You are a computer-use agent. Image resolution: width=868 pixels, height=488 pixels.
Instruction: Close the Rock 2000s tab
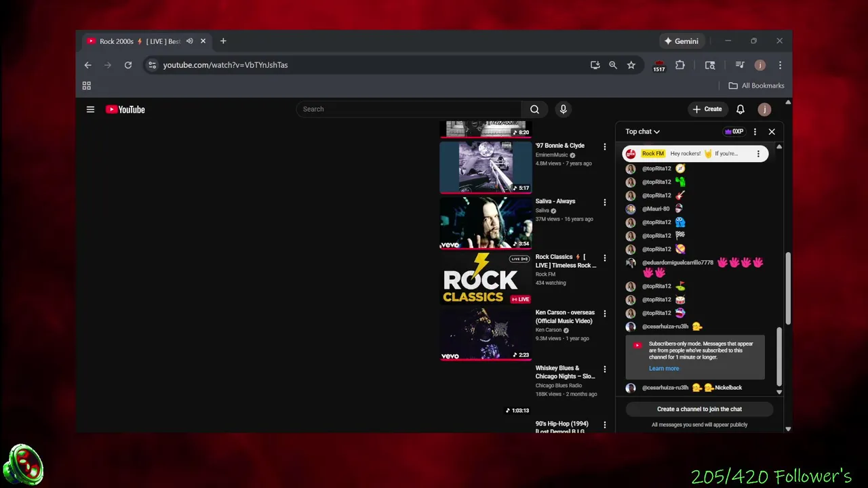pyautogui.click(x=203, y=41)
